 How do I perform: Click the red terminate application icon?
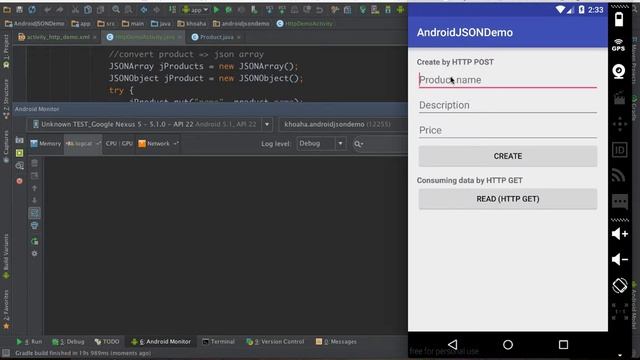click(x=19, y=181)
